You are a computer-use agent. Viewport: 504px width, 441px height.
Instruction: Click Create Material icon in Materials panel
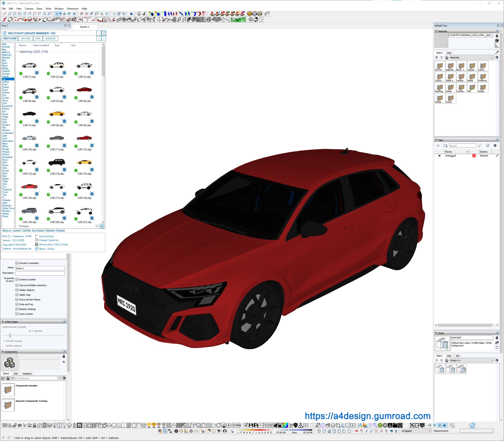click(x=497, y=41)
